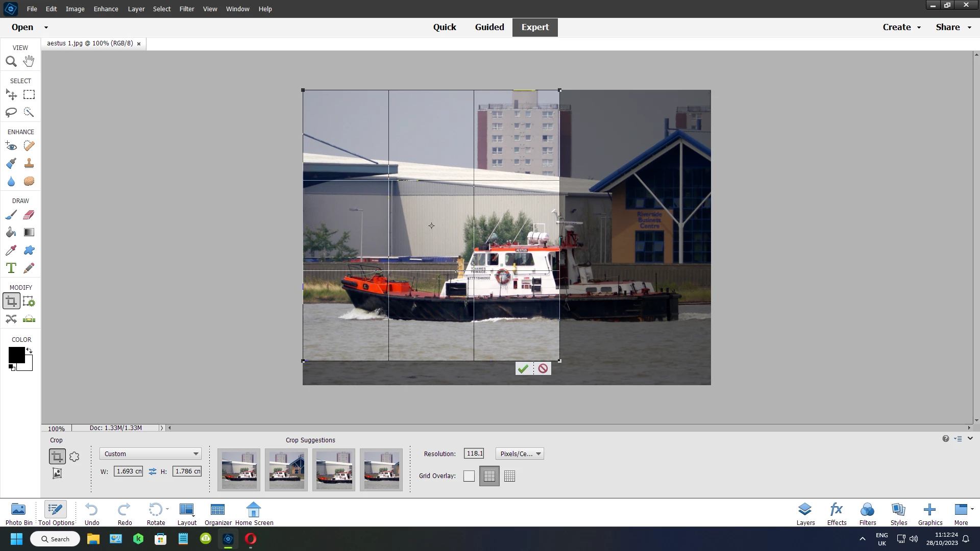Select the Clone Stamp tool
The image size is (980, 551).
[29, 163]
